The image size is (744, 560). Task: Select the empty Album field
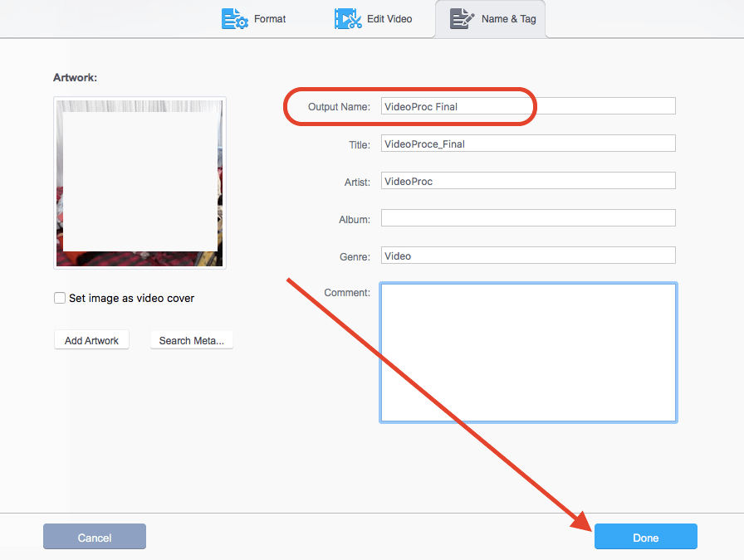click(528, 218)
